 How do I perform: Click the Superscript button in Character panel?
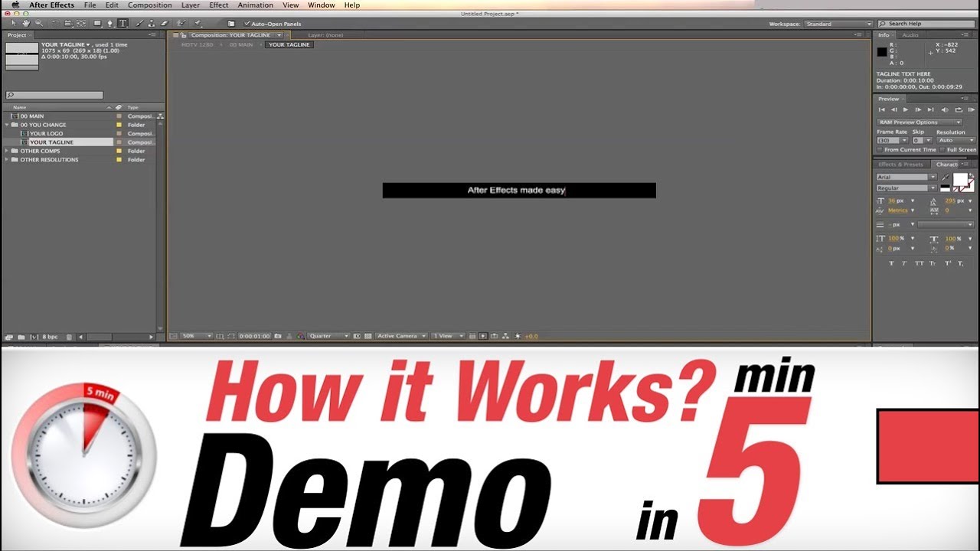948,263
